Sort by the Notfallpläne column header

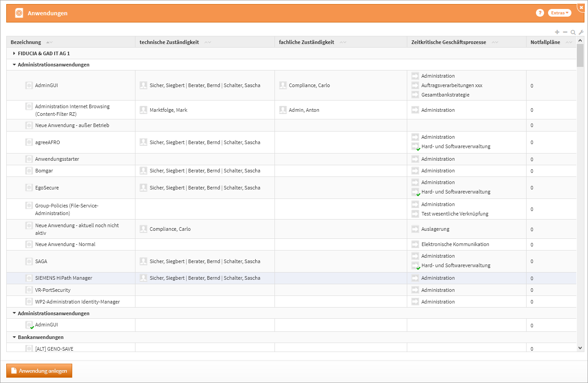[545, 42]
